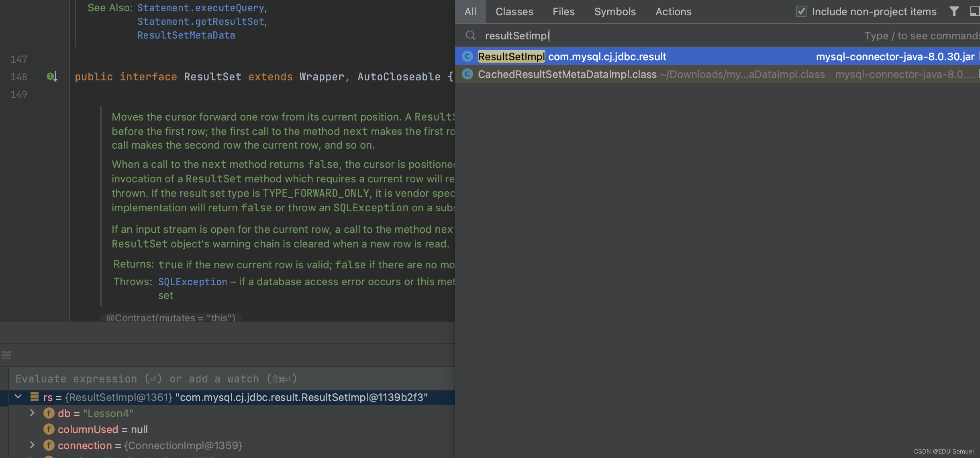Select ResultSetImpl com.mysql.cj.jdbc.result result

click(717, 57)
